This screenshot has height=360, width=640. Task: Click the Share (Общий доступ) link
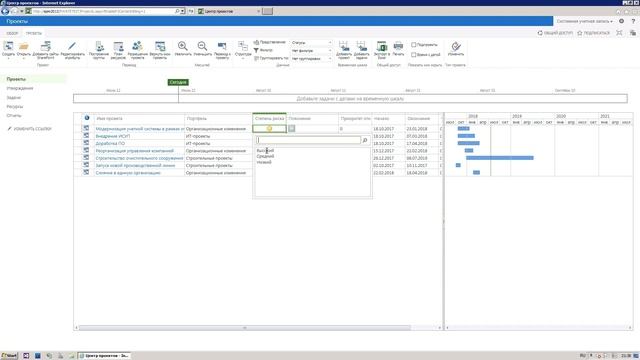click(x=555, y=33)
